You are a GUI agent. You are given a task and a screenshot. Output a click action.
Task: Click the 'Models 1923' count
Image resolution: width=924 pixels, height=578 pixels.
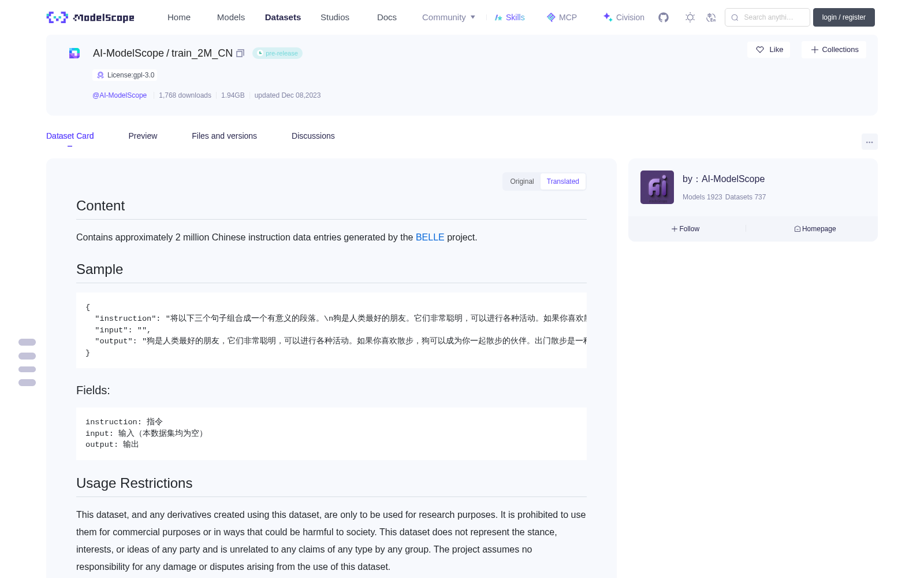[x=702, y=197]
